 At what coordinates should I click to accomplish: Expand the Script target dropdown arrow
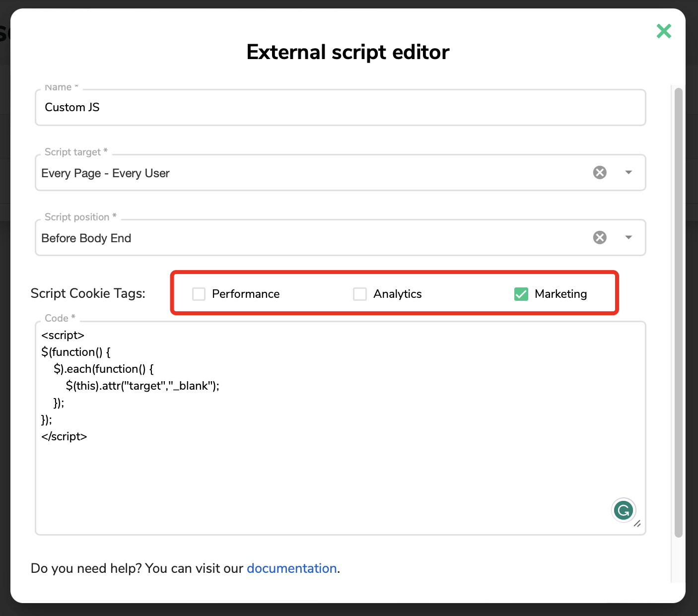628,172
